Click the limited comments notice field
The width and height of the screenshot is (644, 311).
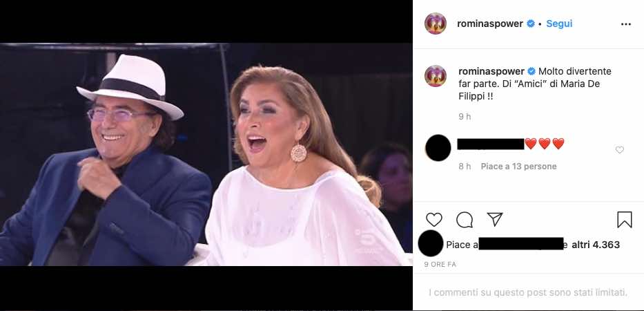point(528,292)
